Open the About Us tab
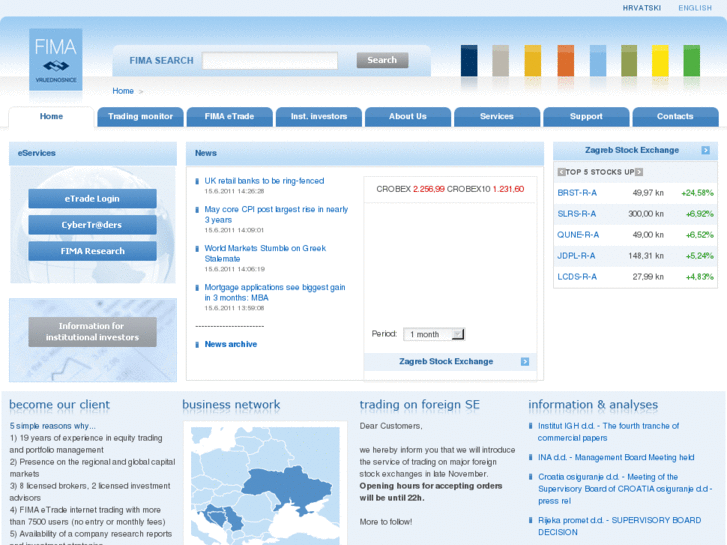 point(408,117)
